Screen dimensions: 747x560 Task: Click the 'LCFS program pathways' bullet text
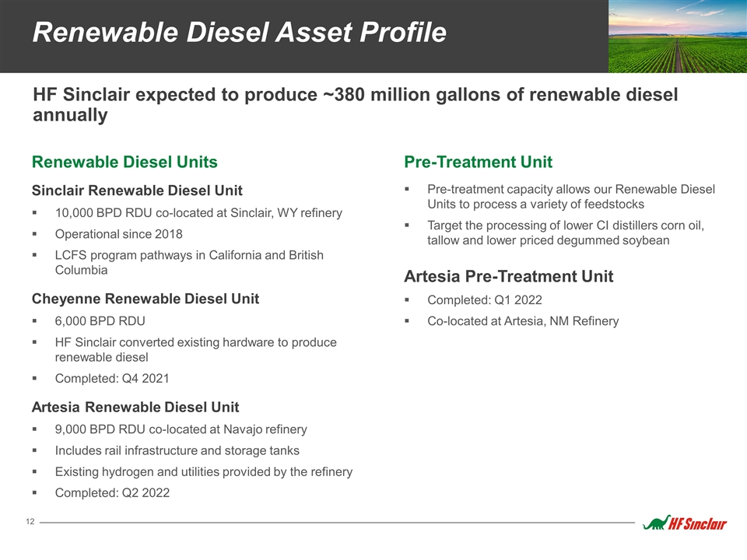coord(189,262)
